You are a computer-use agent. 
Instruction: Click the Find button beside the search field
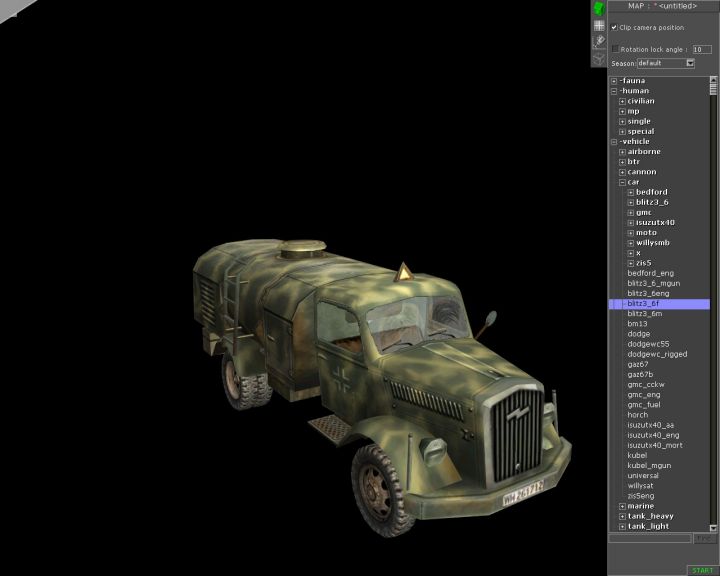coord(705,538)
